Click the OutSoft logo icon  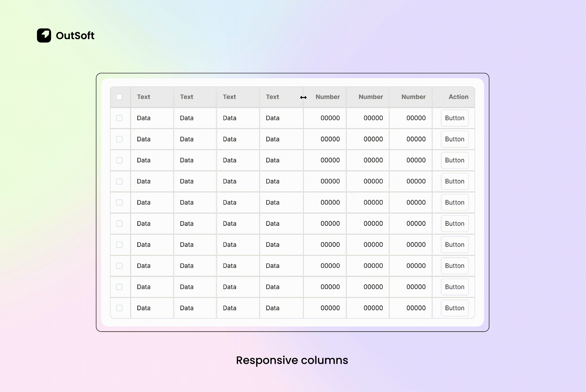(x=44, y=35)
